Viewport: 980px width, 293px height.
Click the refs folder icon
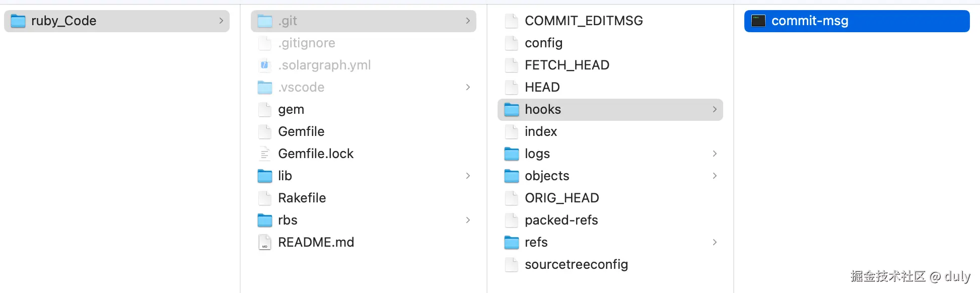pos(512,242)
